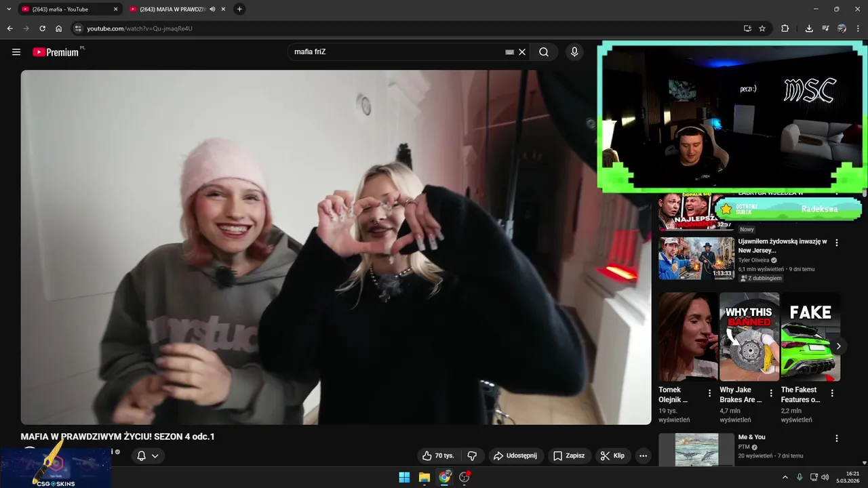This screenshot has width=868, height=488.
Task: Click the video title MAFIA W PRAWDZIWYM ŻYCIU
Action: (x=117, y=436)
